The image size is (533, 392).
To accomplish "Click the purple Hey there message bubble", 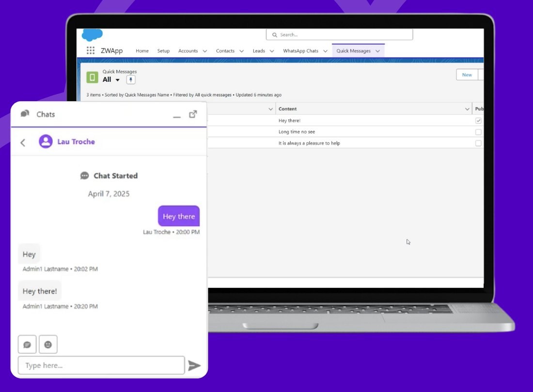I will tap(179, 216).
